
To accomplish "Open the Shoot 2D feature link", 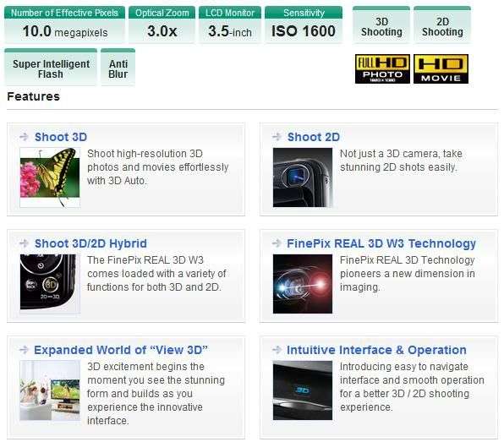I will [314, 137].
